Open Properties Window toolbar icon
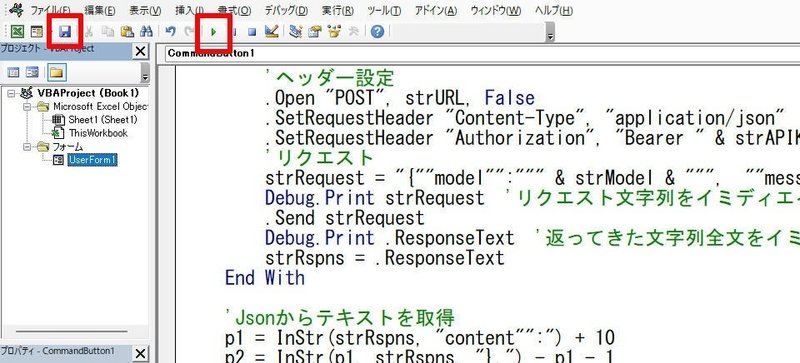 [x=314, y=32]
